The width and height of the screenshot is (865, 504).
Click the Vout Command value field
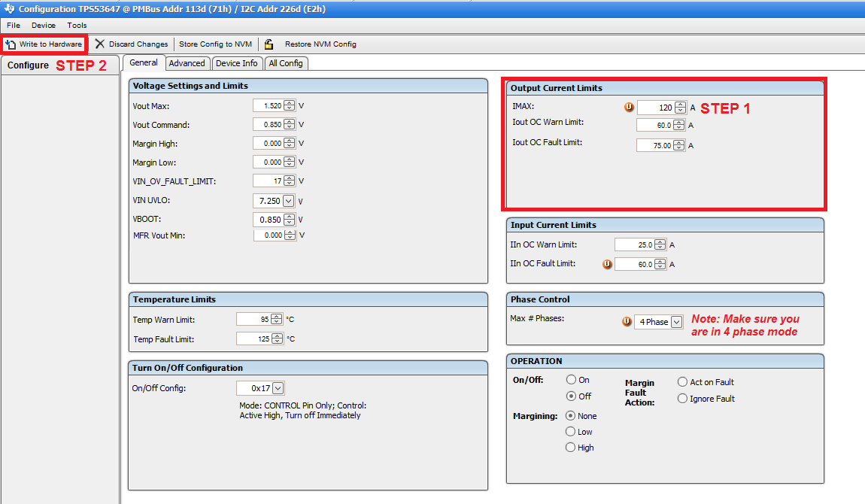[268, 125]
